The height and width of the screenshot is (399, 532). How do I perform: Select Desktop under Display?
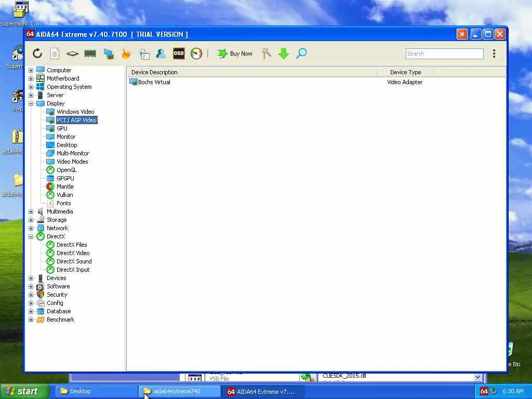[x=67, y=145]
